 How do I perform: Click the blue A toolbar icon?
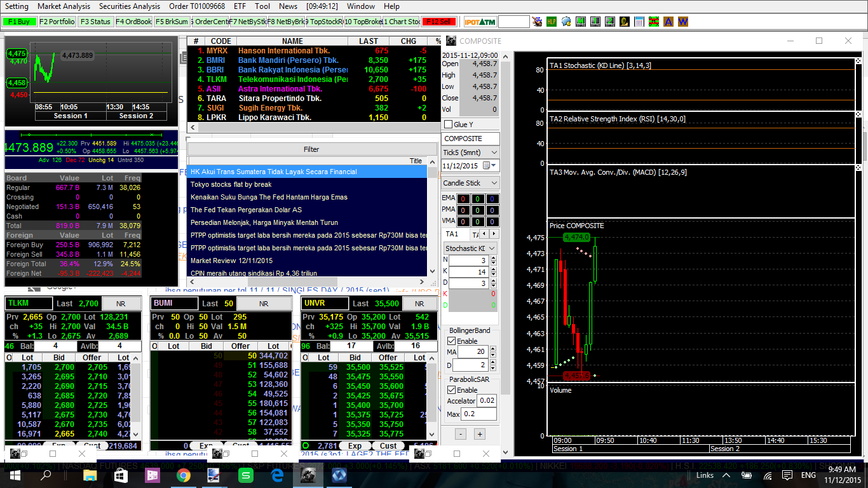pyautogui.click(x=668, y=22)
